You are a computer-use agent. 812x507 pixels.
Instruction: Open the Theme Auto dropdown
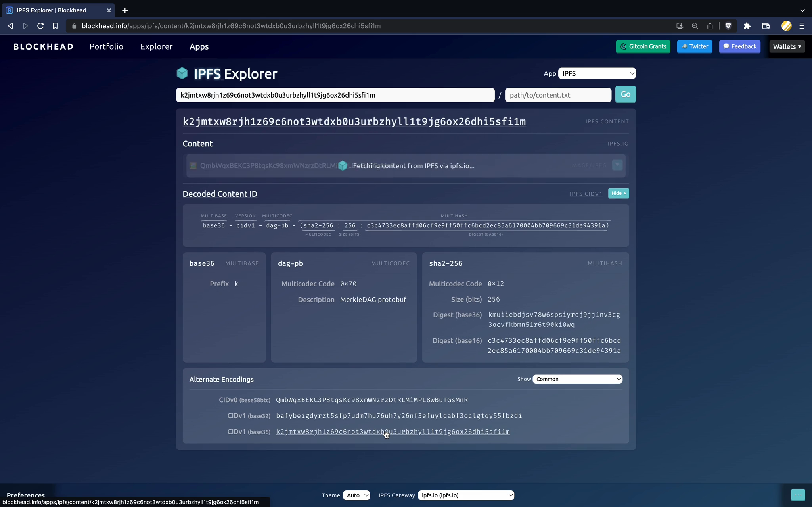click(356, 495)
